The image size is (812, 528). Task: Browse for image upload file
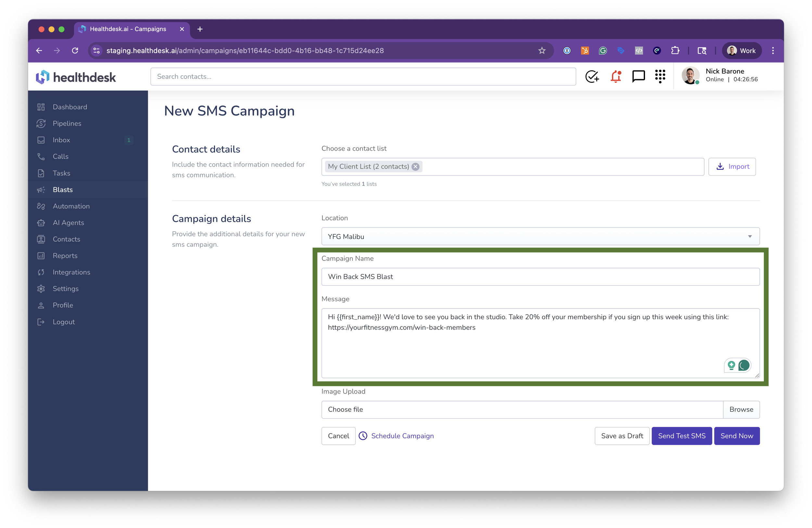tap(741, 409)
